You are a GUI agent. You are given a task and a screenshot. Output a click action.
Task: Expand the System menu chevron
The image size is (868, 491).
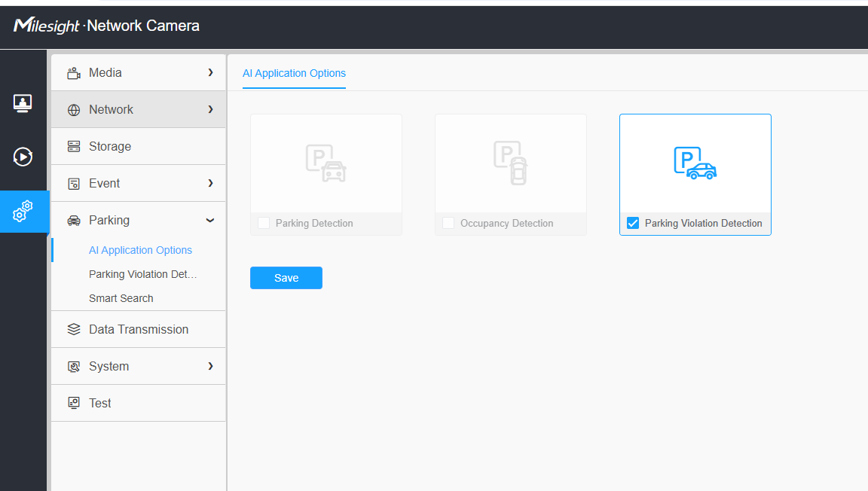point(210,366)
